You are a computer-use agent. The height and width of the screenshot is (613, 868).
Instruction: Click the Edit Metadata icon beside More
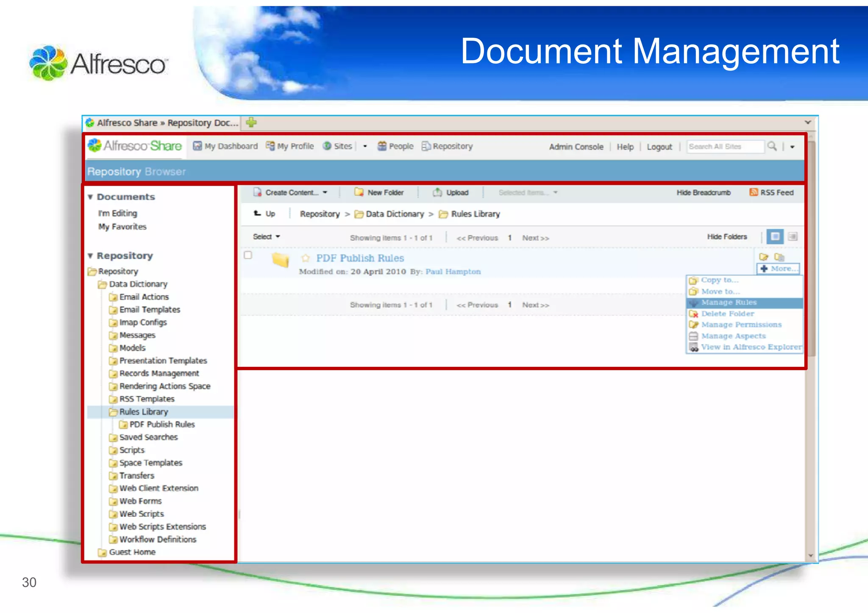(x=763, y=257)
